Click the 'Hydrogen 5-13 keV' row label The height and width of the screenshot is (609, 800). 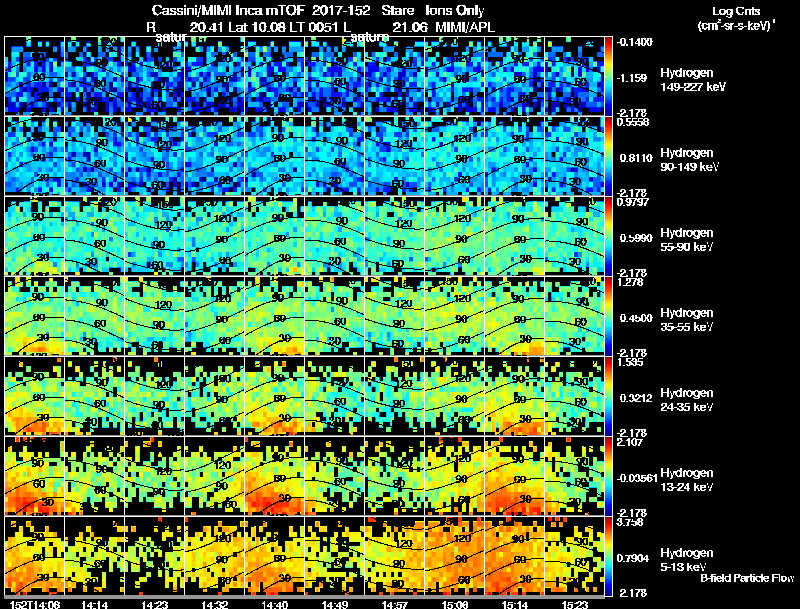coord(687,560)
